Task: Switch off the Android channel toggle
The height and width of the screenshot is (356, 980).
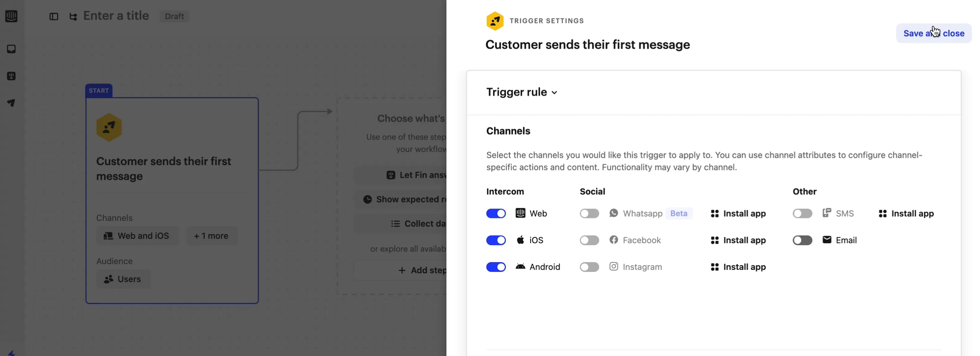Action: click(x=496, y=267)
